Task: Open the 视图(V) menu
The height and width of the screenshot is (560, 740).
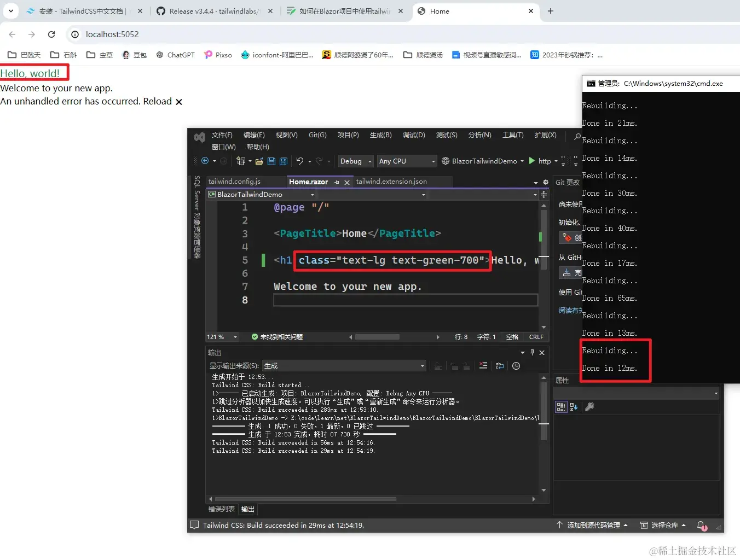Action: point(286,135)
